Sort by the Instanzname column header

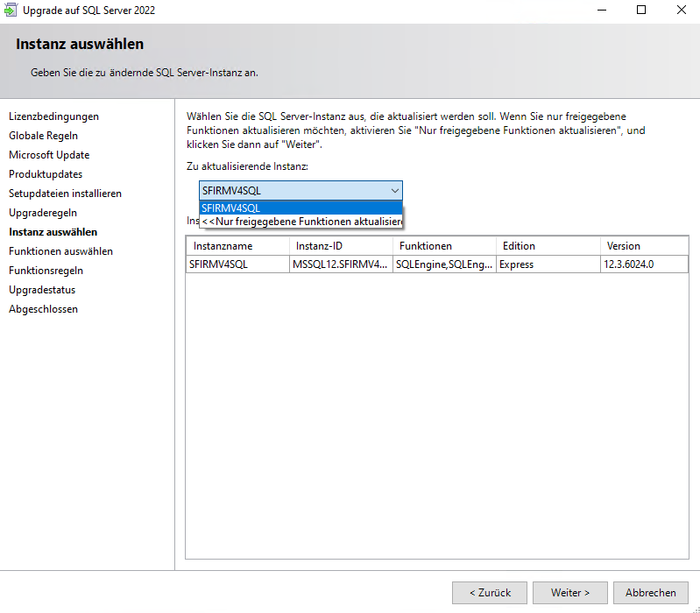click(x=238, y=246)
